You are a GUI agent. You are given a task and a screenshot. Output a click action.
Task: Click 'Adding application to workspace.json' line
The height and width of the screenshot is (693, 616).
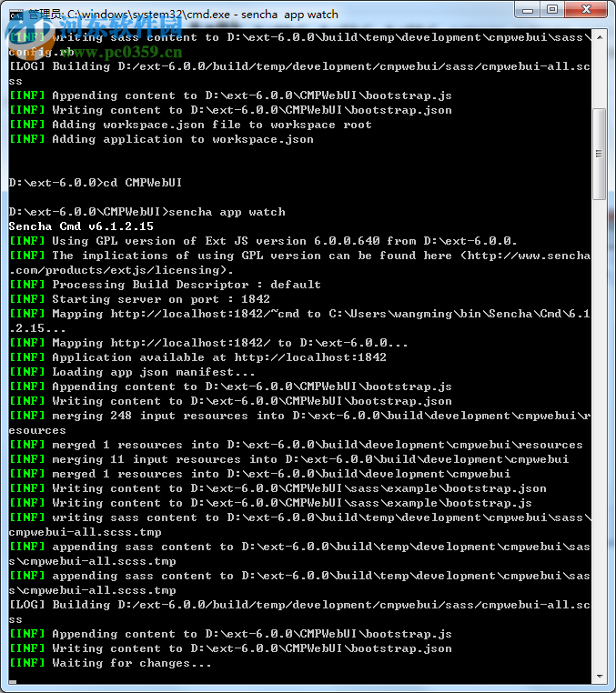[x=161, y=139]
